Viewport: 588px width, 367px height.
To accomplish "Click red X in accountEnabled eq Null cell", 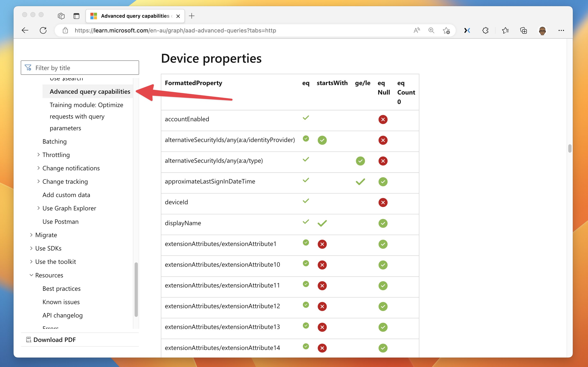I will 383,119.
